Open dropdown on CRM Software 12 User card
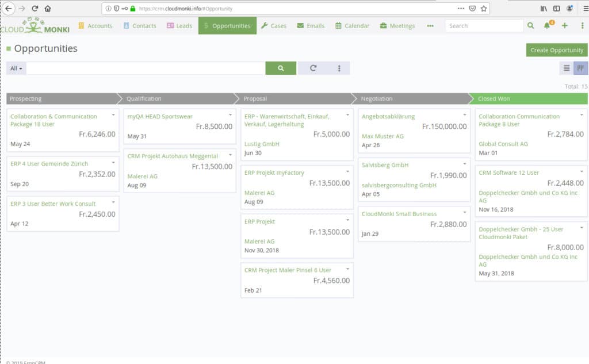The image size is (589, 364). [x=582, y=171]
